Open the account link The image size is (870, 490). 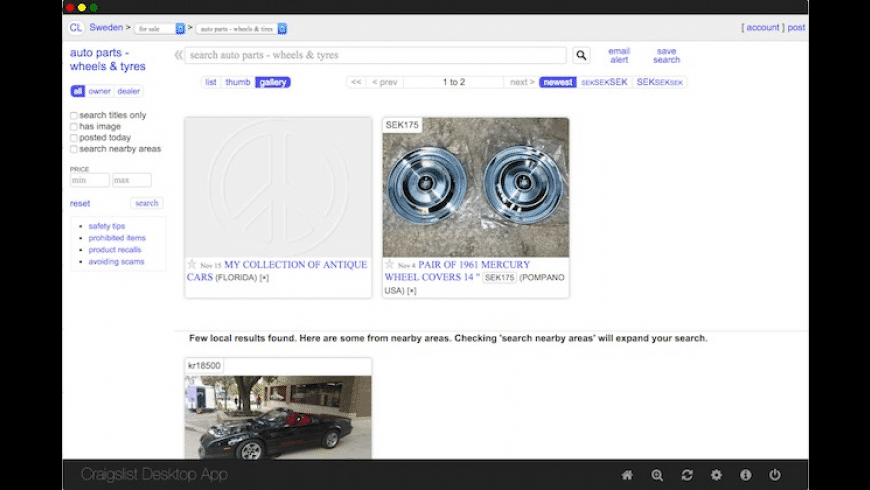tap(762, 27)
